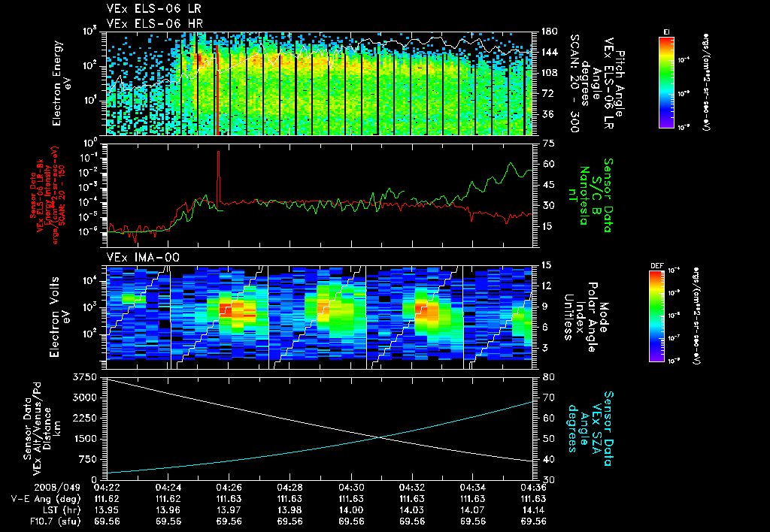Click the 04:24 time tick label
This screenshot has height=532, width=770.
click(168, 488)
